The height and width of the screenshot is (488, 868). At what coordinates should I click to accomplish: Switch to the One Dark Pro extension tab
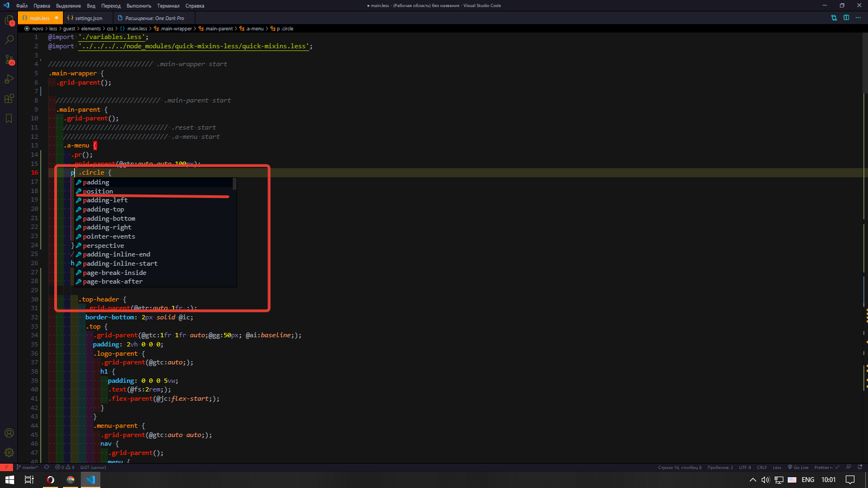(154, 18)
